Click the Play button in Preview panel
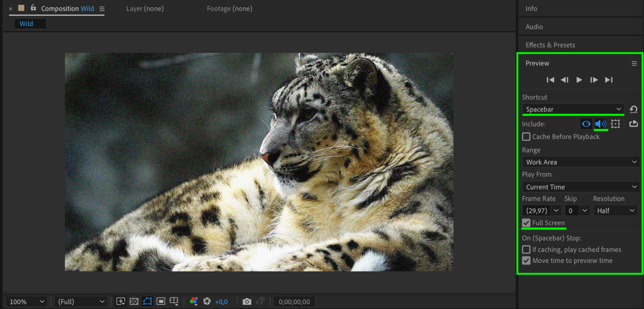The image size is (644, 309). tap(579, 80)
